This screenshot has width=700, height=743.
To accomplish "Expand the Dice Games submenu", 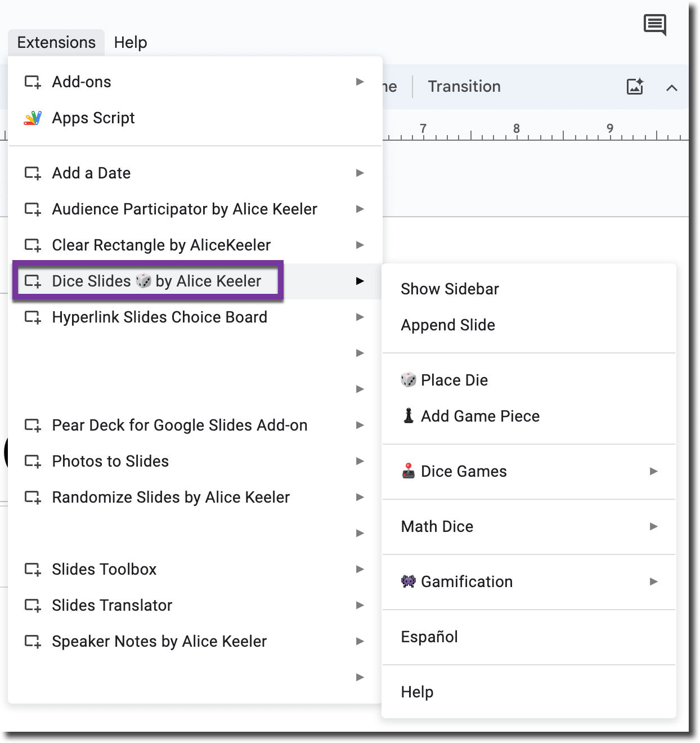I will point(653,471).
